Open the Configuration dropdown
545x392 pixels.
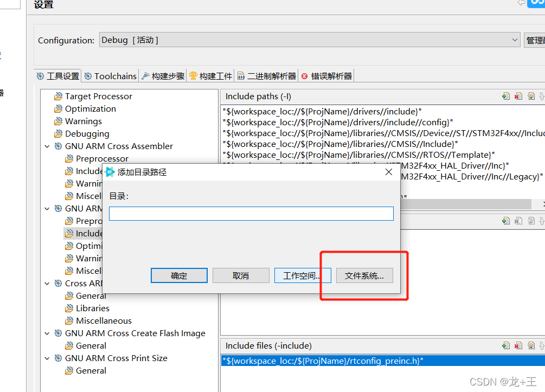click(x=309, y=40)
